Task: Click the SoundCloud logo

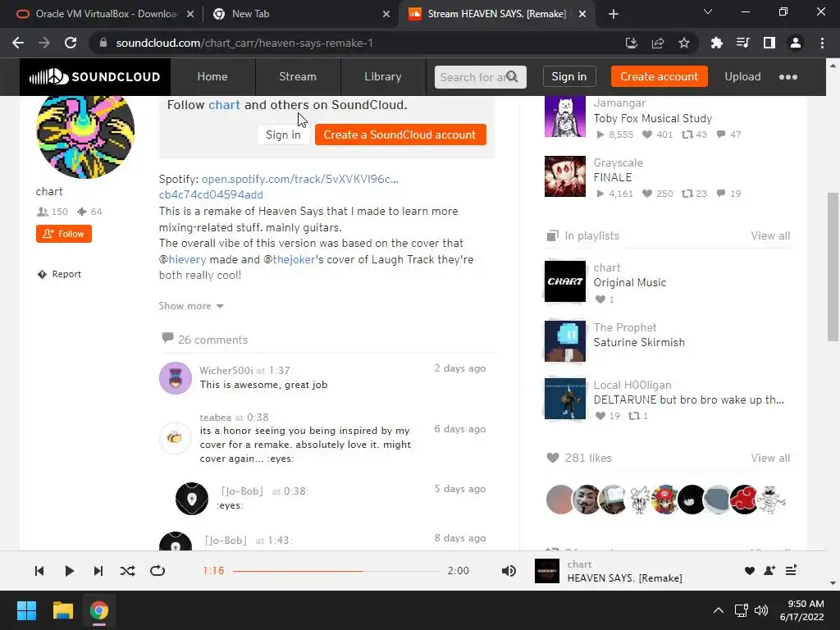Action: coord(95,76)
